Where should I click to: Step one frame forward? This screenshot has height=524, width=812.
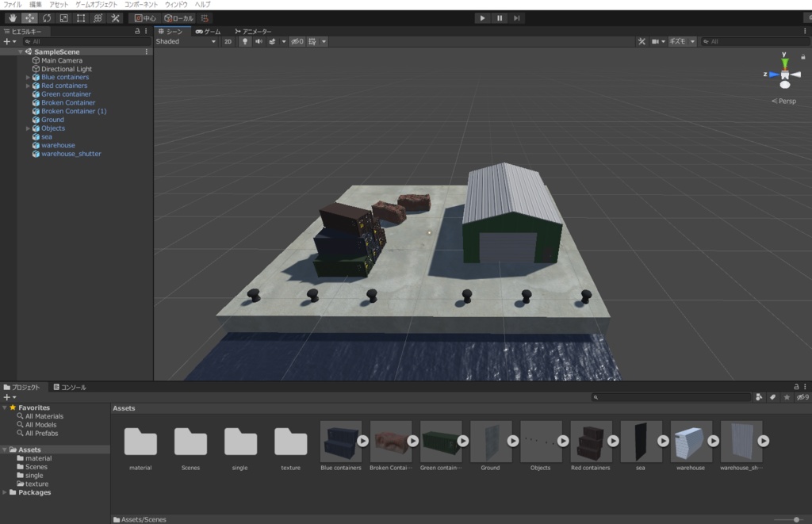click(x=516, y=18)
